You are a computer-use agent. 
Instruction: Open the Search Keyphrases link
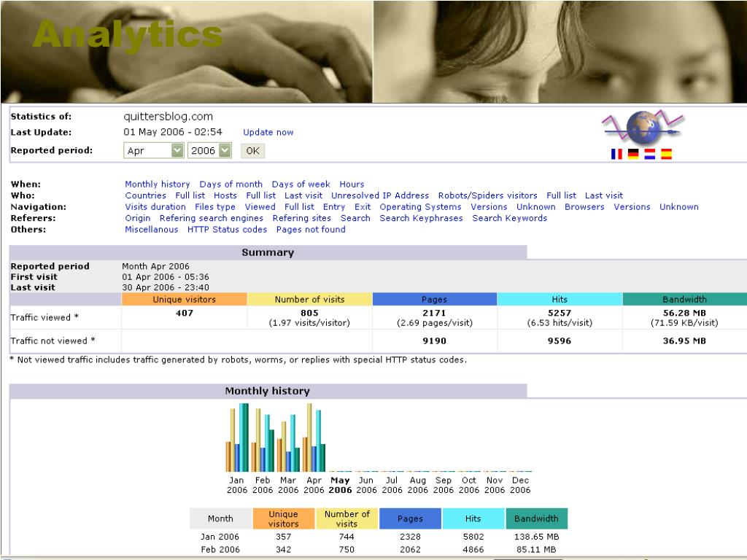coord(421,218)
